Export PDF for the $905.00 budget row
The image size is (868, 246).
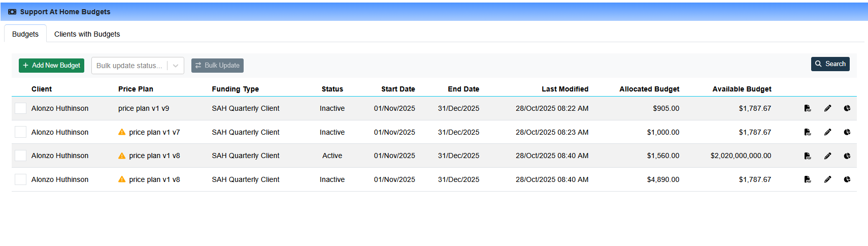coord(808,108)
